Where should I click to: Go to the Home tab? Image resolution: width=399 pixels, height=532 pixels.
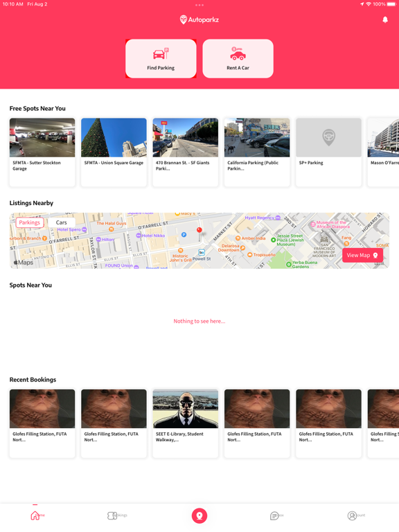37,515
